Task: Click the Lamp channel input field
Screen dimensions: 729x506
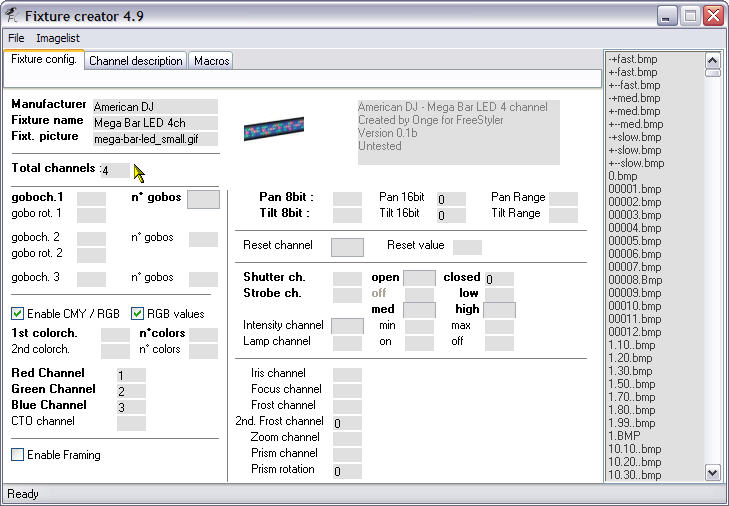Action: [347, 343]
